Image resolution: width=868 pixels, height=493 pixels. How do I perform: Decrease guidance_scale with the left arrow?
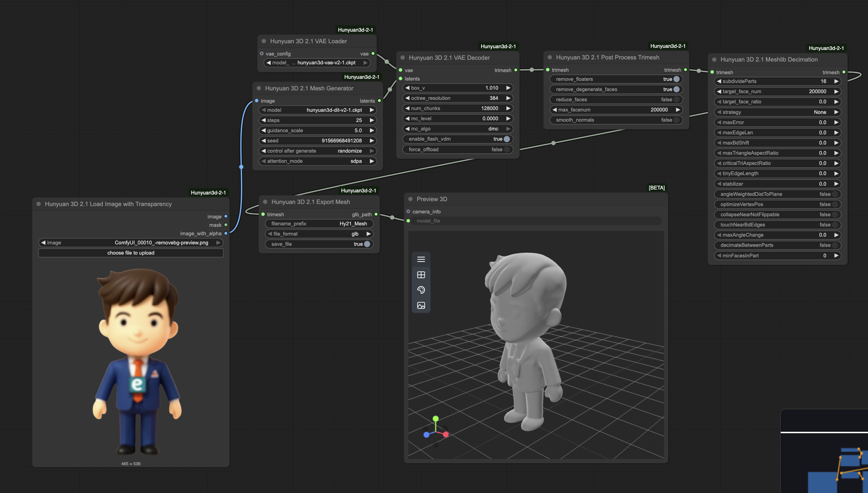[x=263, y=130]
